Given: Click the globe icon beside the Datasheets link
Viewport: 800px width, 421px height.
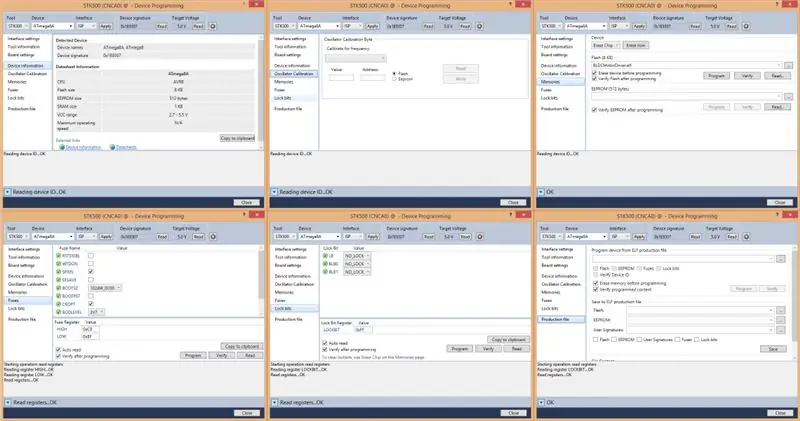Looking at the screenshot, I should pos(112,147).
